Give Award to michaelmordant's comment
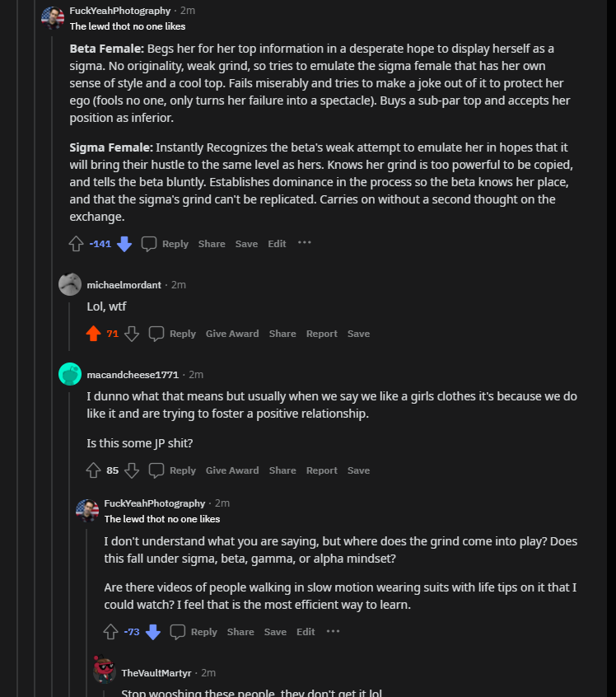The height and width of the screenshot is (697, 616). tap(231, 333)
